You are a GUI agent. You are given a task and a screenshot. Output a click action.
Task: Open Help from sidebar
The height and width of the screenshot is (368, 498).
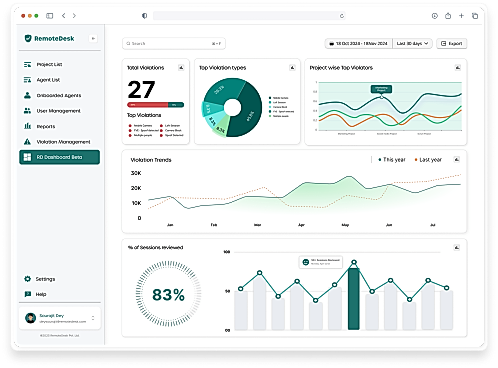[x=41, y=294]
